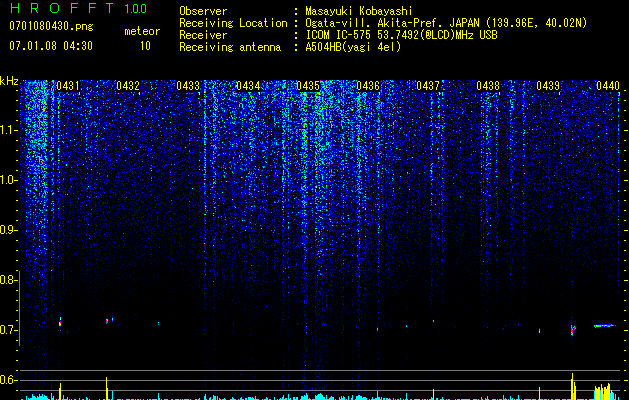The height and width of the screenshot is (400, 629).
Task: Select the version number 1.00
Action: click(135, 9)
